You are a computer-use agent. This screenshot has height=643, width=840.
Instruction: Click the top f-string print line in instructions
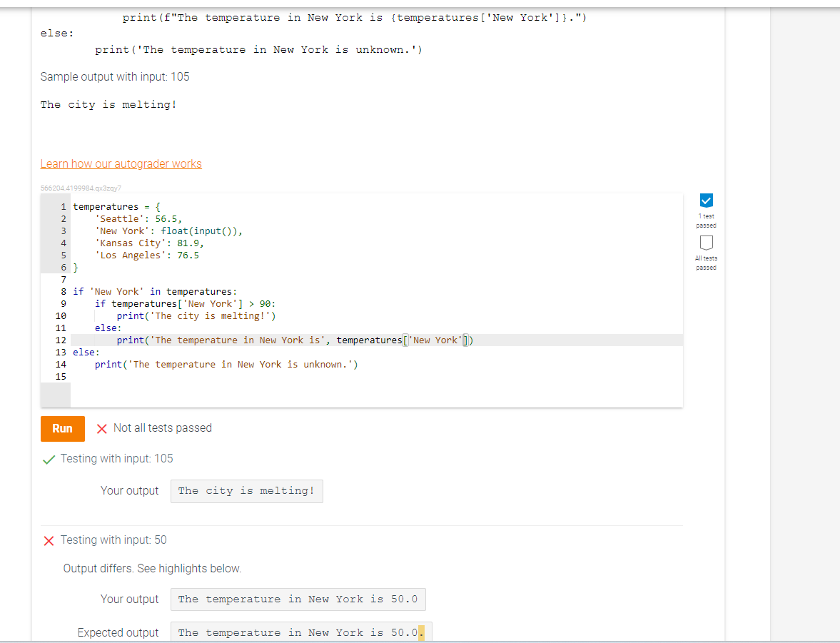click(x=354, y=18)
